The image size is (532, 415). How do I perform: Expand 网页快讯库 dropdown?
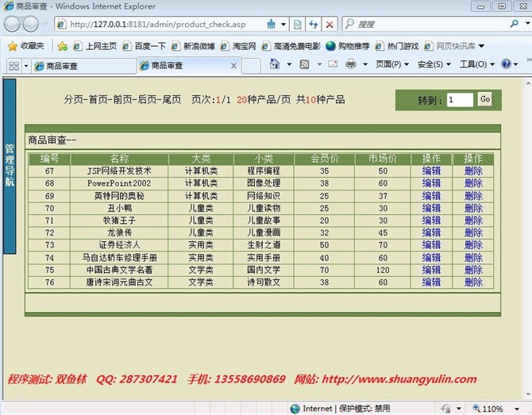click(481, 46)
